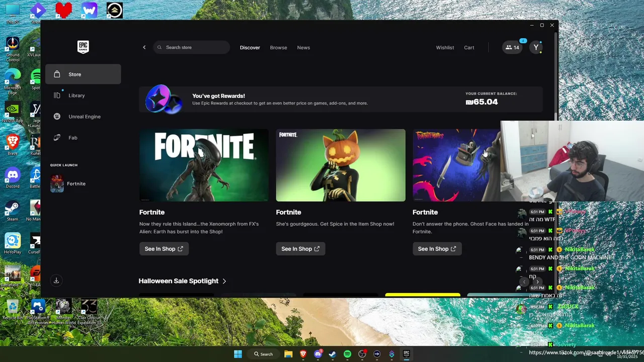Click the You've got Rewards! heading
Screen dimensions: 644x362
pyautogui.click(x=218, y=96)
